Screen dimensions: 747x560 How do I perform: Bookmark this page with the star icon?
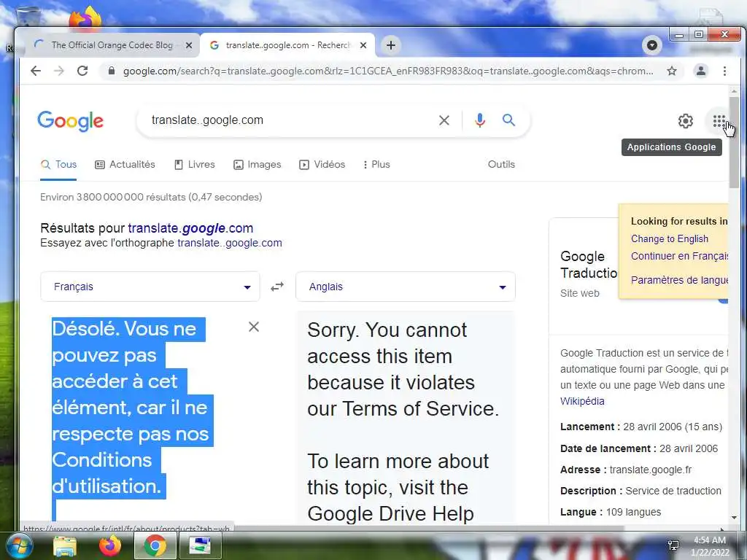tap(672, 71)
